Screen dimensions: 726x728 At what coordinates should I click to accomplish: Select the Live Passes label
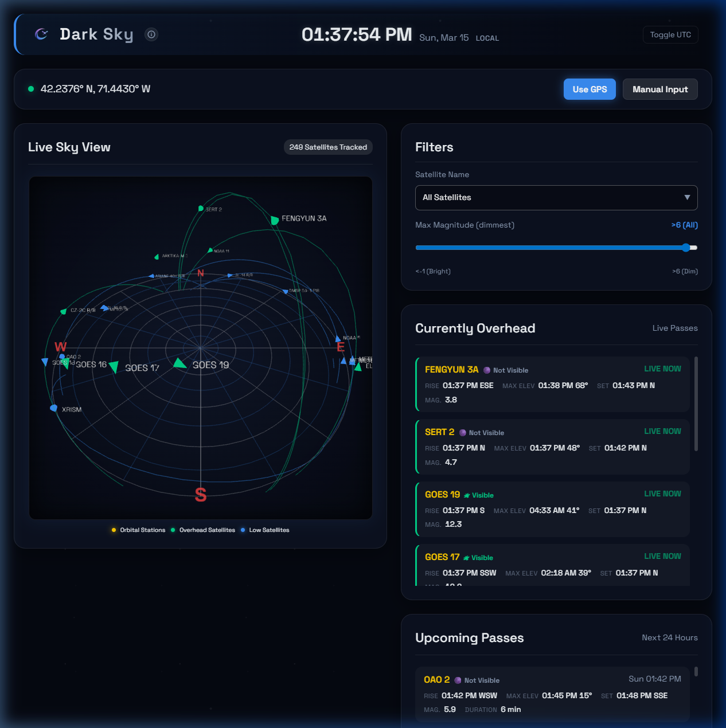(x=675, y=328)
